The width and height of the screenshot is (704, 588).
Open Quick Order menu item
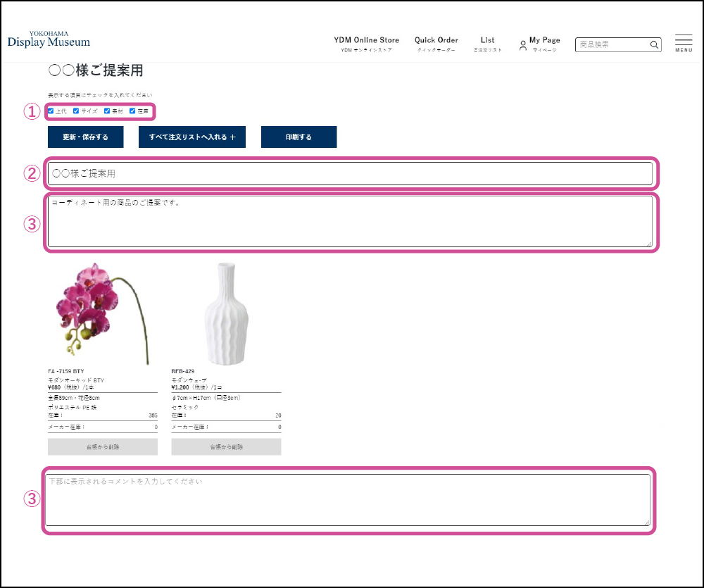[436, 44]
